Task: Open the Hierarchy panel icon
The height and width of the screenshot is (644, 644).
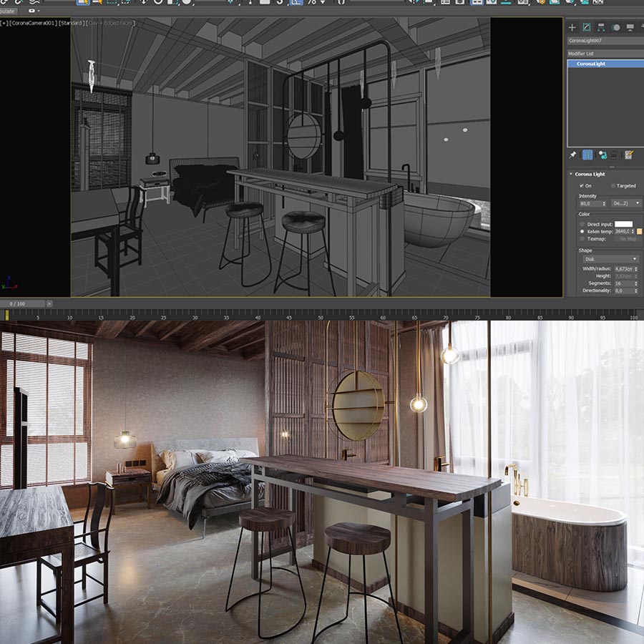Action: point(600,27)
